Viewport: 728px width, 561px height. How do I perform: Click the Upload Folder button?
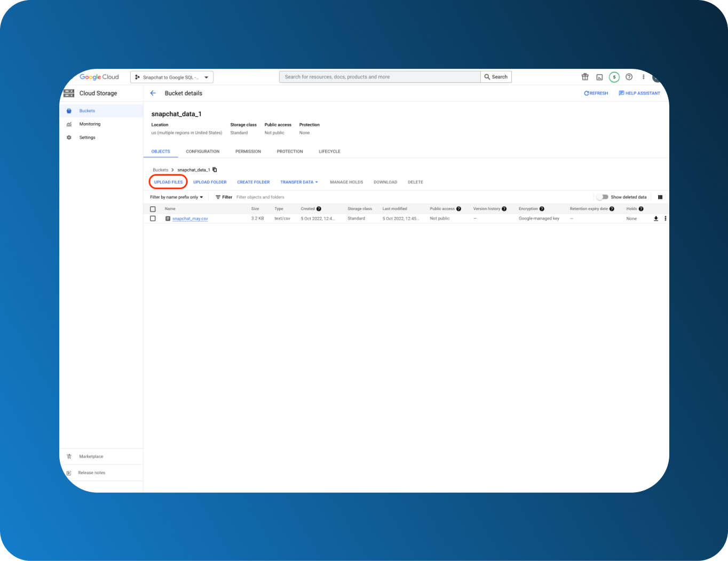pos(210,182)
